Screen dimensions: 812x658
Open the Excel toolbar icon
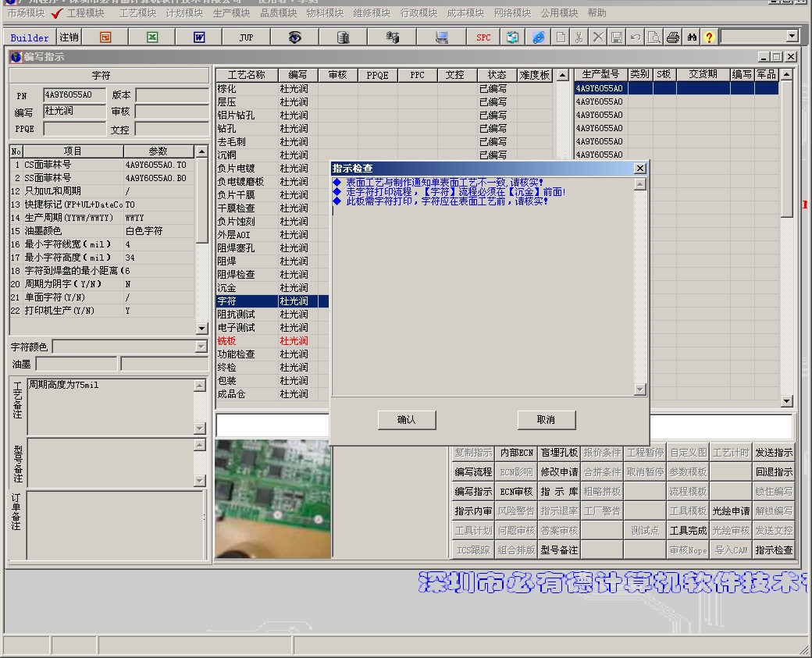[x=152, y=37]
